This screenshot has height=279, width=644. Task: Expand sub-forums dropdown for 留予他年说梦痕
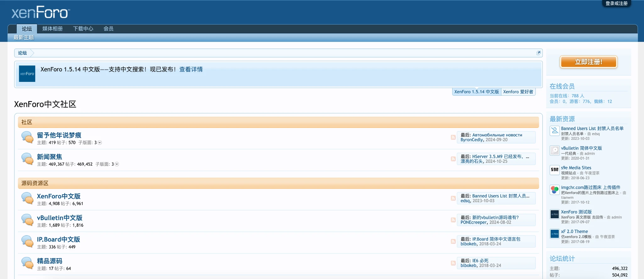tap(100, 143)
